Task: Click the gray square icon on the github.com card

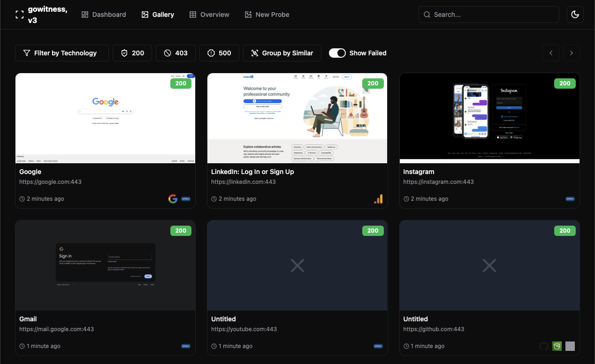Action: pyautogui.click(x=570, y=346)
